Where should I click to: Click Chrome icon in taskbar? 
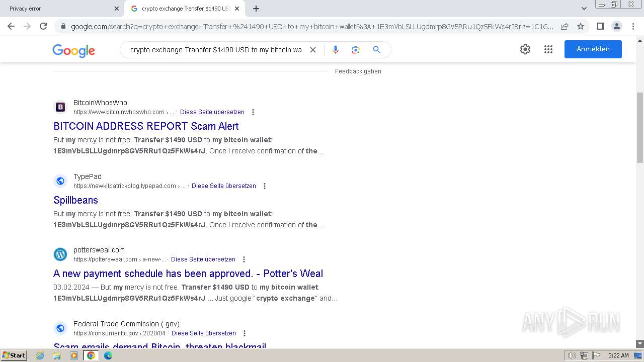(x=91, y=355)
